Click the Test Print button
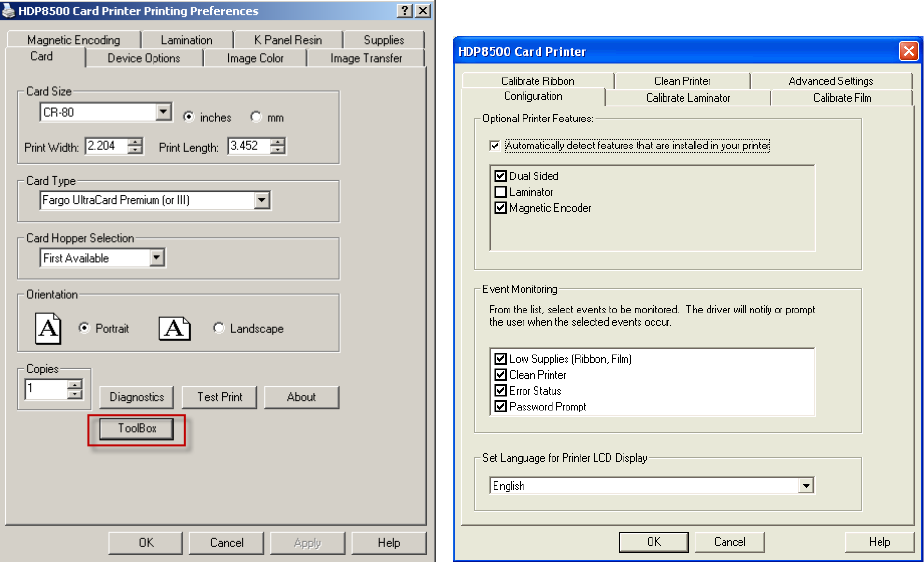This screenshot has width=924, height=562. [220, 397]
